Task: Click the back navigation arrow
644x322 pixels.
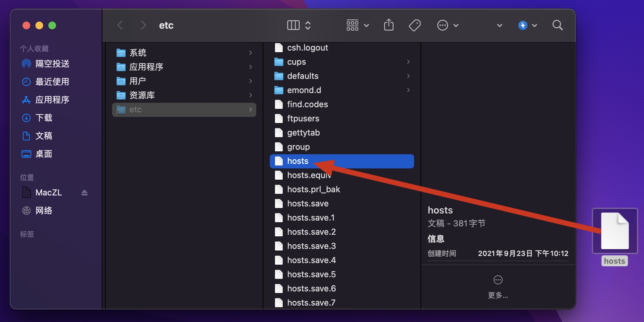Action: [120, 25]
